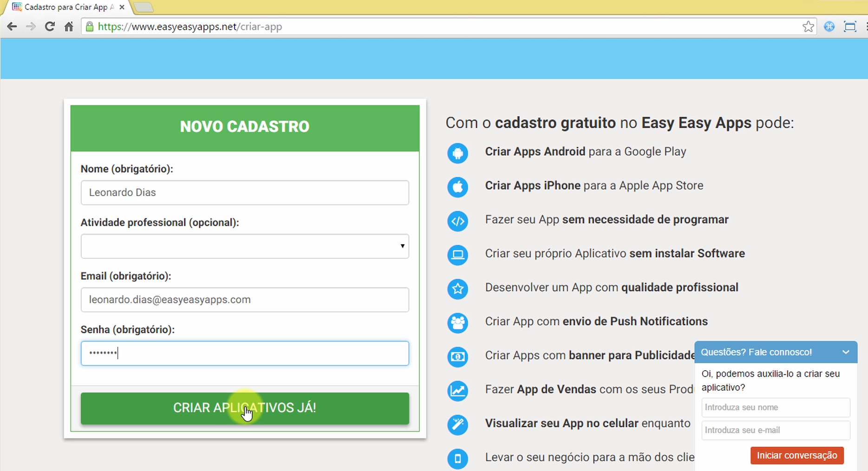This screenshot has height=471, width=868.
Task: Click the Introduza seu e-mail field
Action: click(776, 430)
